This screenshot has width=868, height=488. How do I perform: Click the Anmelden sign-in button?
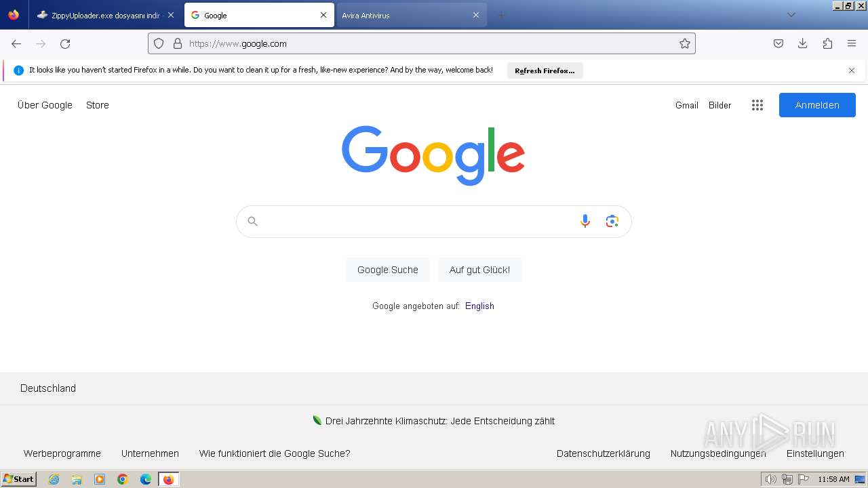click(817, 105)
